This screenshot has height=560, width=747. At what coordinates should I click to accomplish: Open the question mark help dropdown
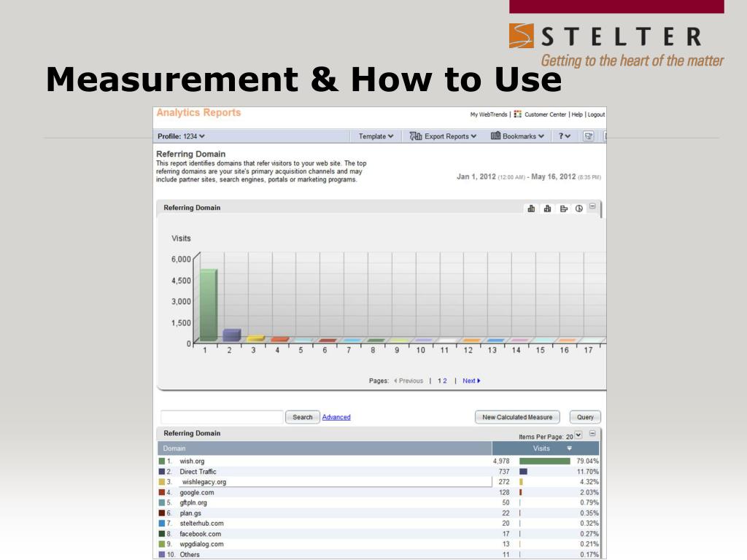point(565,136)
